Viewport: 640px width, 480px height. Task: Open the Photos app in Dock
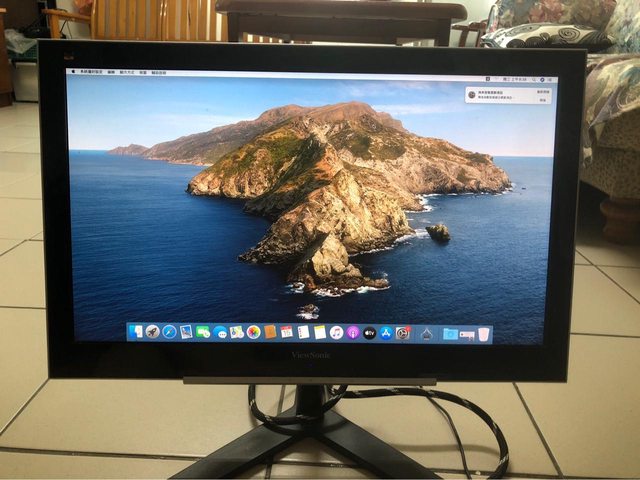coord(254,332)
